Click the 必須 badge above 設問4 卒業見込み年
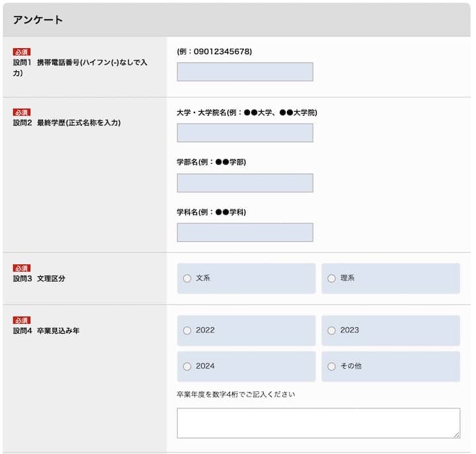Screen dimensions: 476x454 point(22,321)
